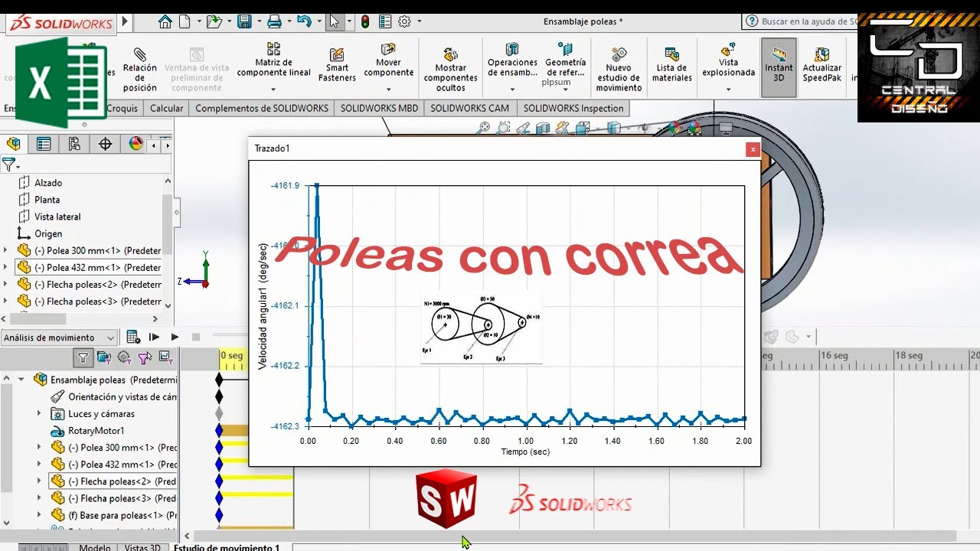Toggle filter animated items in motion tree
980x551 pixels.
[104, 357]
